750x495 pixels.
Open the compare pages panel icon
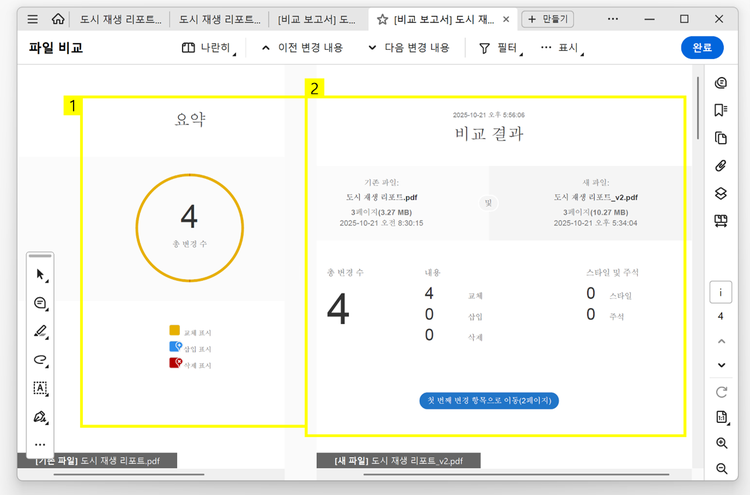click(721, 220)
